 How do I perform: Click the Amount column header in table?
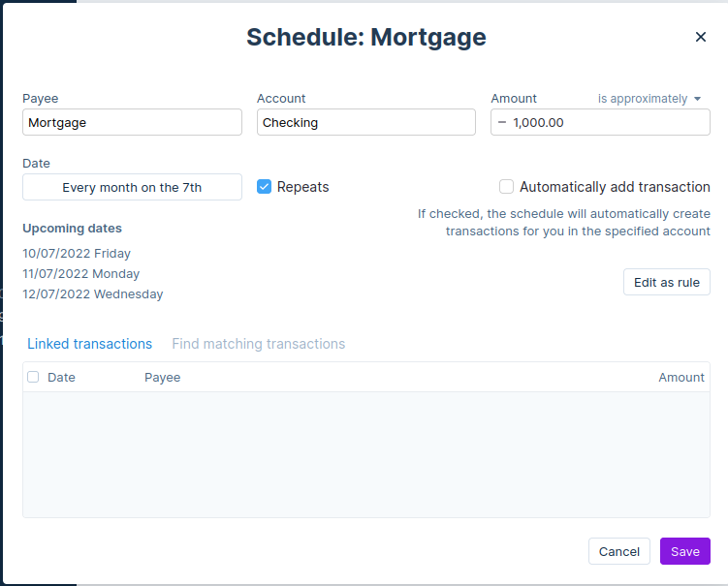[x=681, y=377]
